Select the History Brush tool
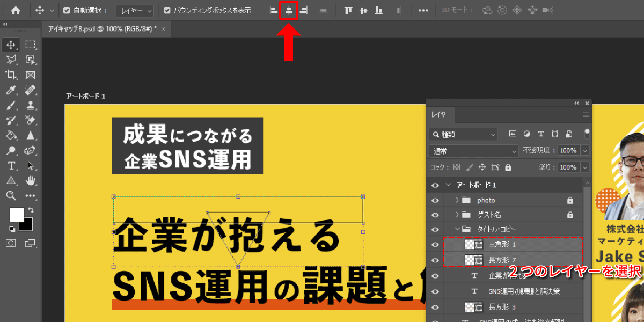 pos(11,120)
